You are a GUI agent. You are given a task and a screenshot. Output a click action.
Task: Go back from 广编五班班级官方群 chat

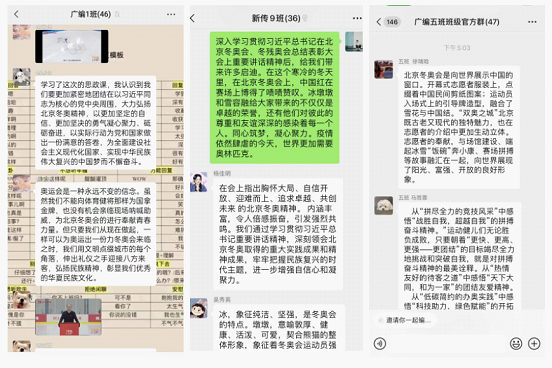[x=379, y=22]
